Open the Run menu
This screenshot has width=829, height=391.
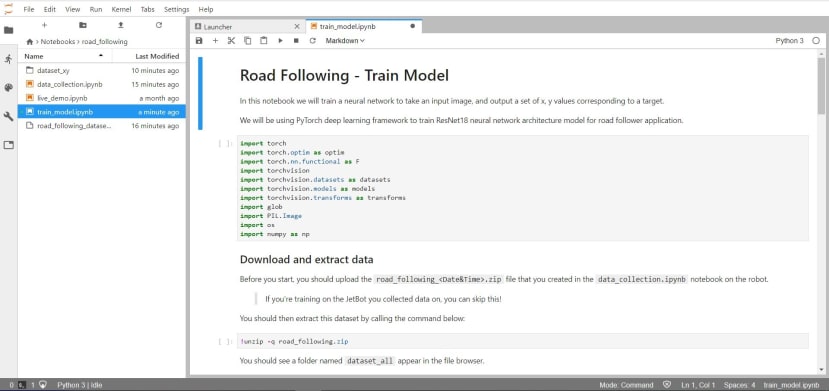96,10
